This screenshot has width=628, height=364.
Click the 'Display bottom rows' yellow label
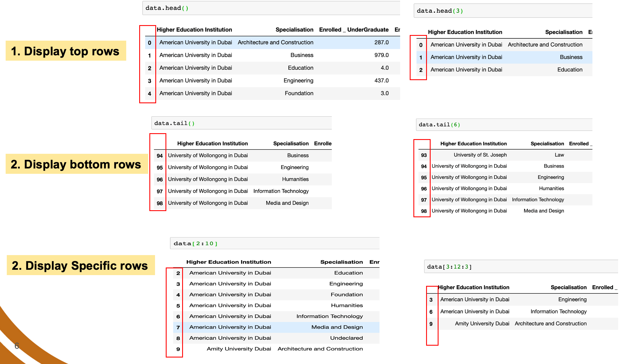pyautogui.click(x=76, y=164)
